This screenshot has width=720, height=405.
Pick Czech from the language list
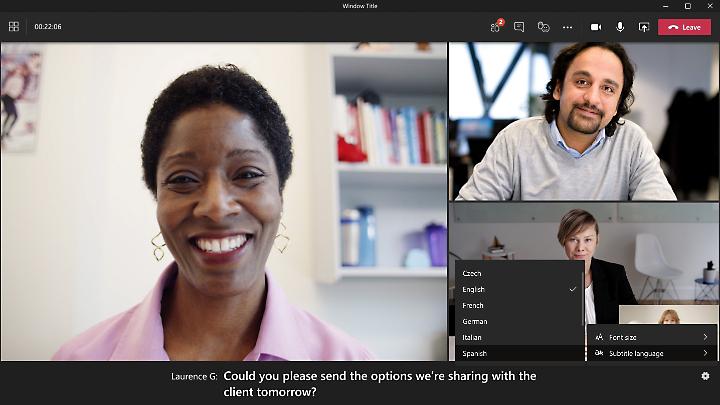click(x=519, y=273)
